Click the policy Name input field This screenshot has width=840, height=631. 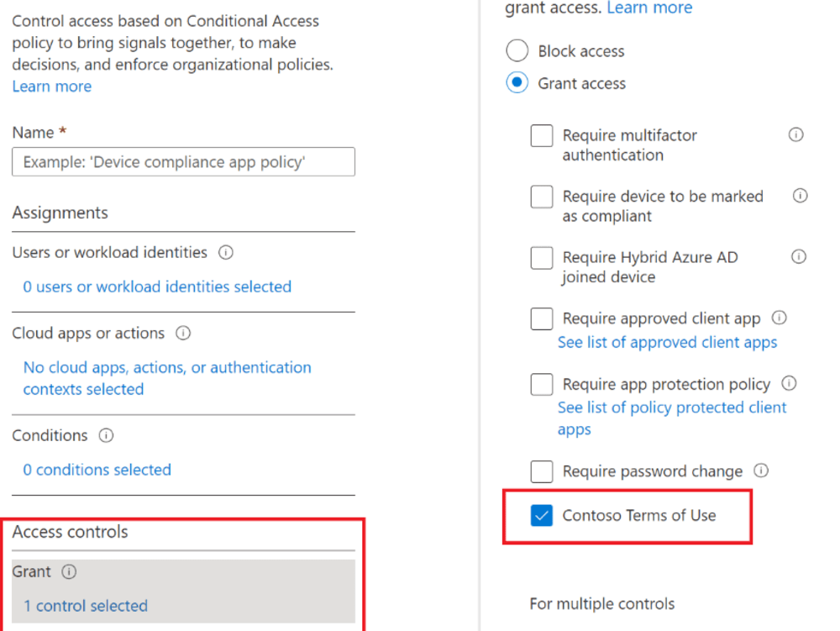click(183, 161)
